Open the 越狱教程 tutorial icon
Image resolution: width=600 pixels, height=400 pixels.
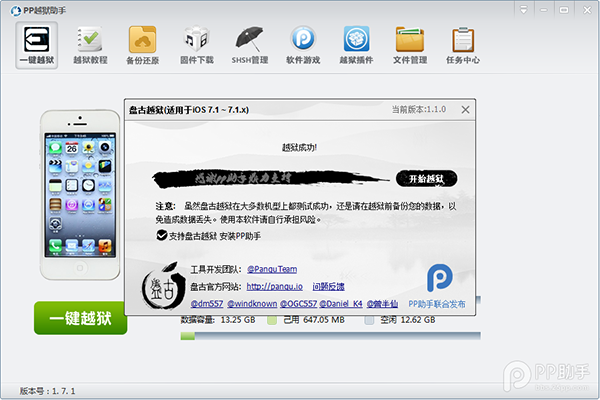click(90, 45)
